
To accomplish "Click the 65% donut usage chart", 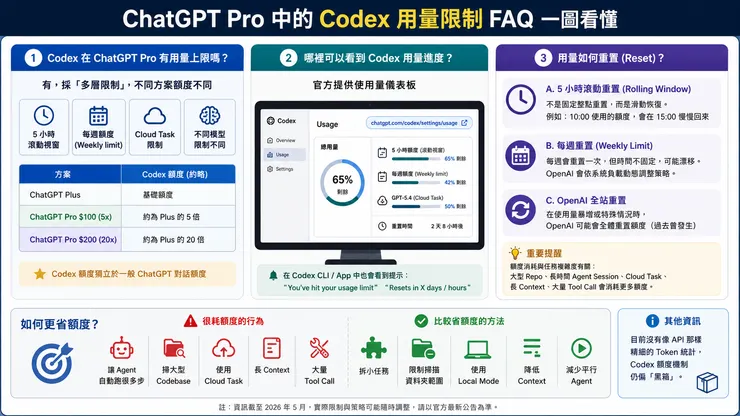I will click(342, 183).
